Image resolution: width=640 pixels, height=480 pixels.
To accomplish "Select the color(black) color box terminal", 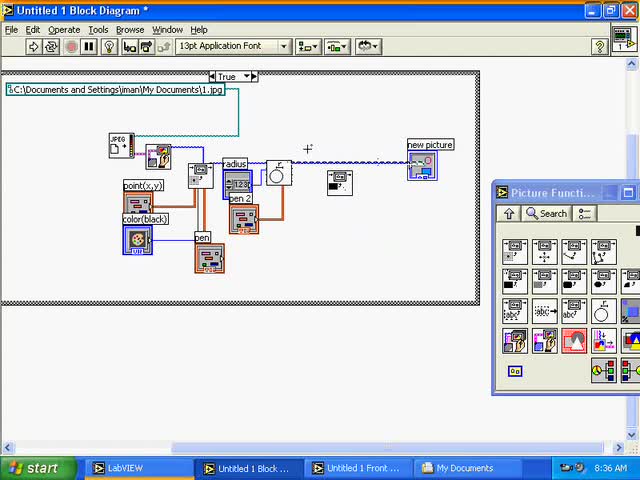I will click(x=138, y=240).
